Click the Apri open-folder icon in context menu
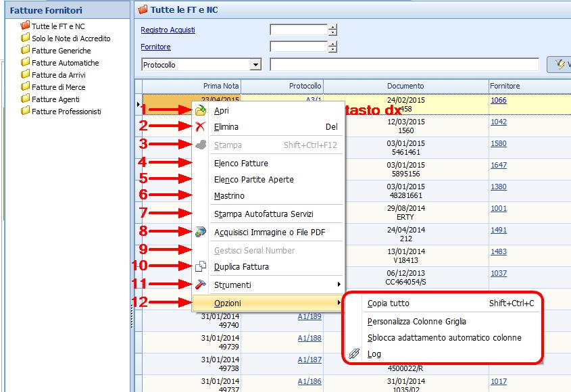The width and height of the screenshot is (571, 392). [201, 111]
